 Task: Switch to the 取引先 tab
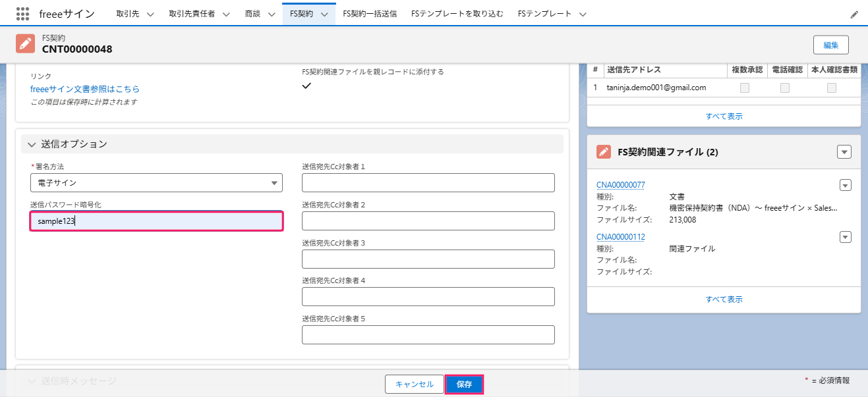(128, 14)
